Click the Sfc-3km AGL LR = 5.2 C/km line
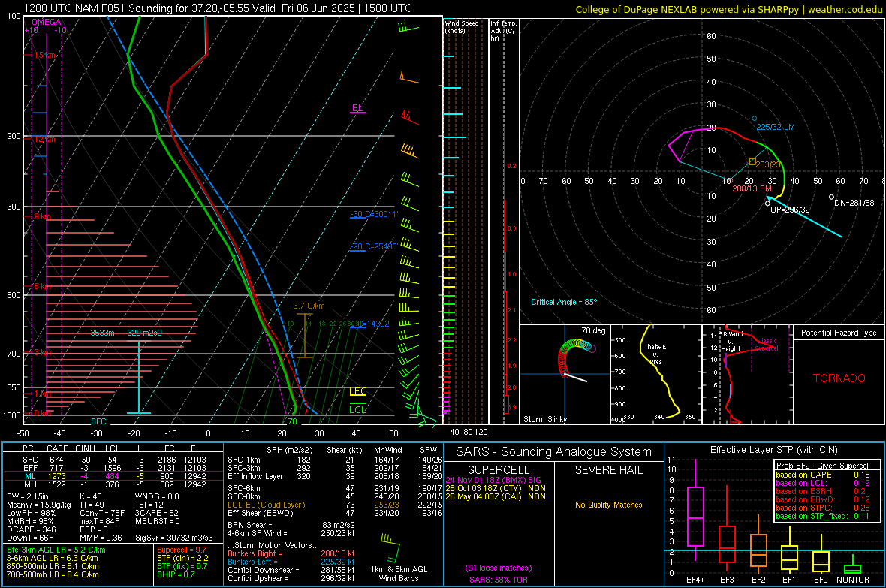Screen dimensions: 886x588 tap(56, 550)
